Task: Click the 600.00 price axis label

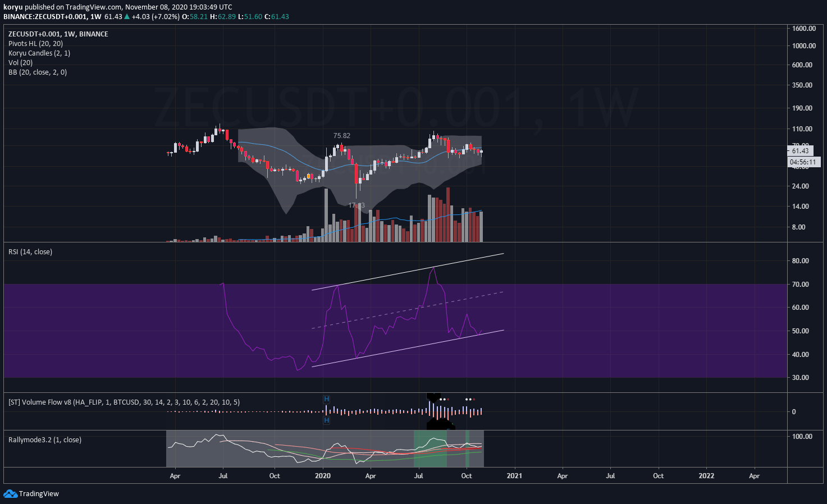Action: (x=802, y=65)
